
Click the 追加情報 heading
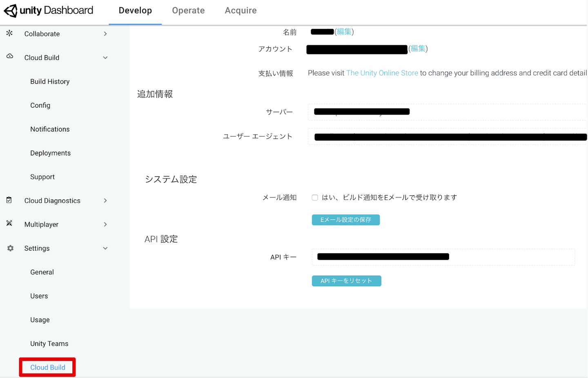point(155,94)
